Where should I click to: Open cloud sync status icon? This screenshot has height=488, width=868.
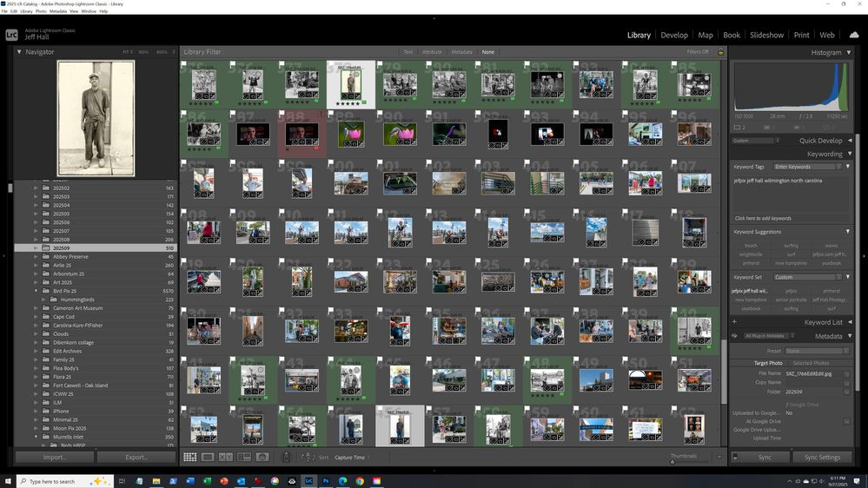point(854,35)
